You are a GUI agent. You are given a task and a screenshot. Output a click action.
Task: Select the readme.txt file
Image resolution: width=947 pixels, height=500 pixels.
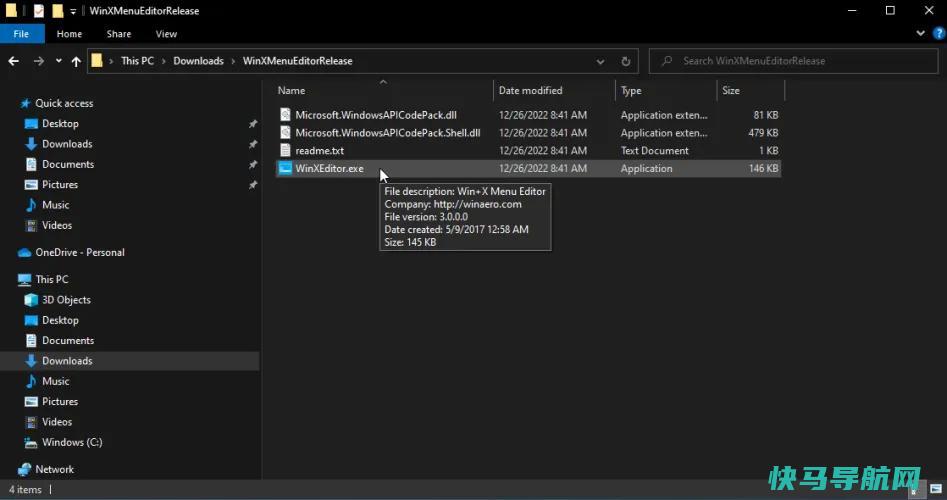coord(319,150)
